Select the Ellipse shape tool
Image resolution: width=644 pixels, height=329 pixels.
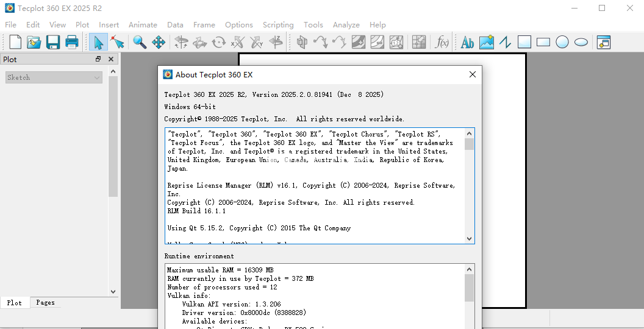tap(581, 42)
